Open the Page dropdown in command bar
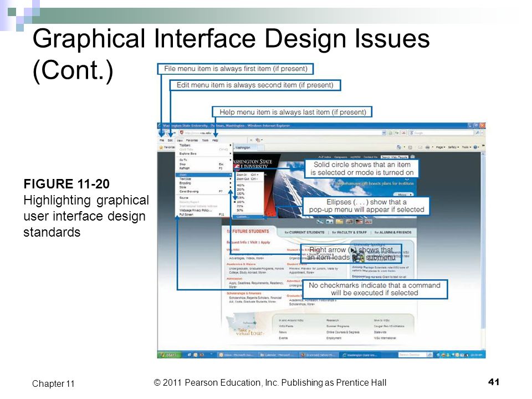The width and height of the screenshot is (532, 399). pos(441,147)
